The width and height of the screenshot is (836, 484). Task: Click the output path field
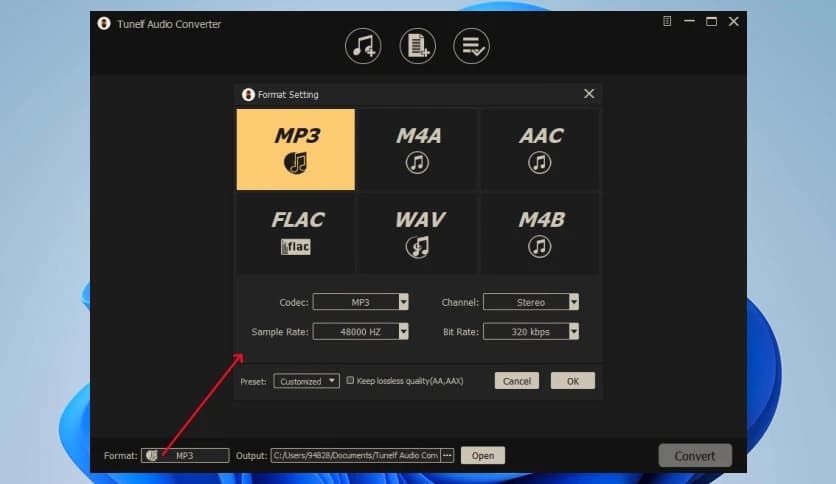coord(356,455)
